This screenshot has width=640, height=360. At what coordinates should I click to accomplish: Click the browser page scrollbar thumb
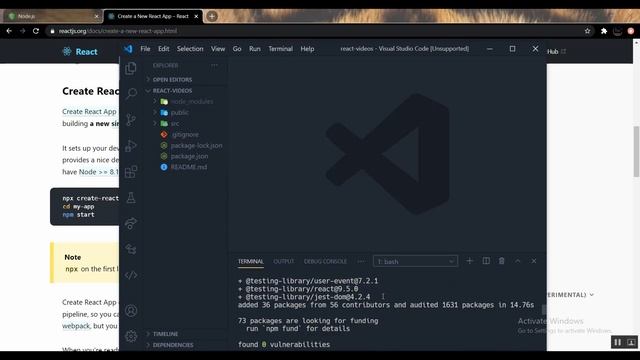click(x=636, y=151)
